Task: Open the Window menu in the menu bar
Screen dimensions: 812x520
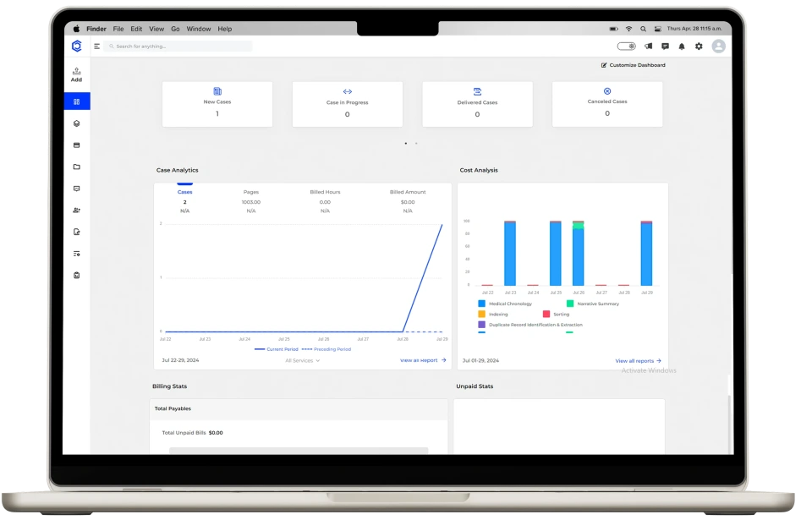Action: [x=198, y=28]
